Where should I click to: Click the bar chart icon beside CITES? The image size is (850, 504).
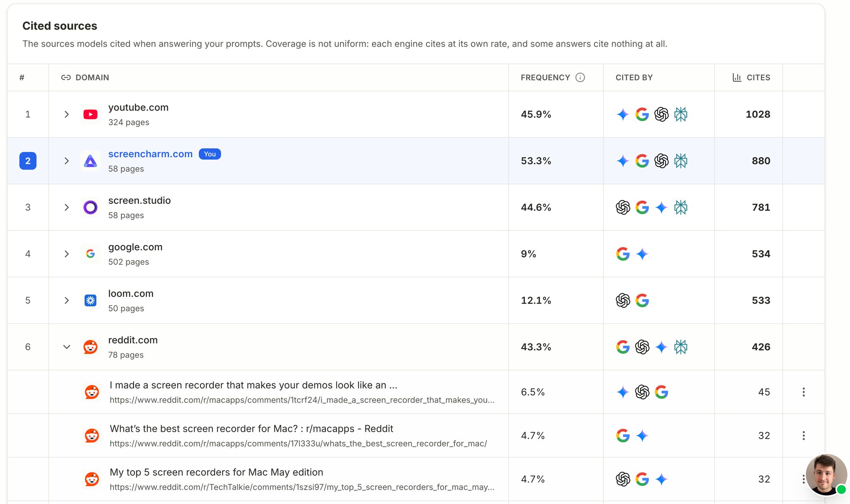pyautogui.click(x=737, y=77)
